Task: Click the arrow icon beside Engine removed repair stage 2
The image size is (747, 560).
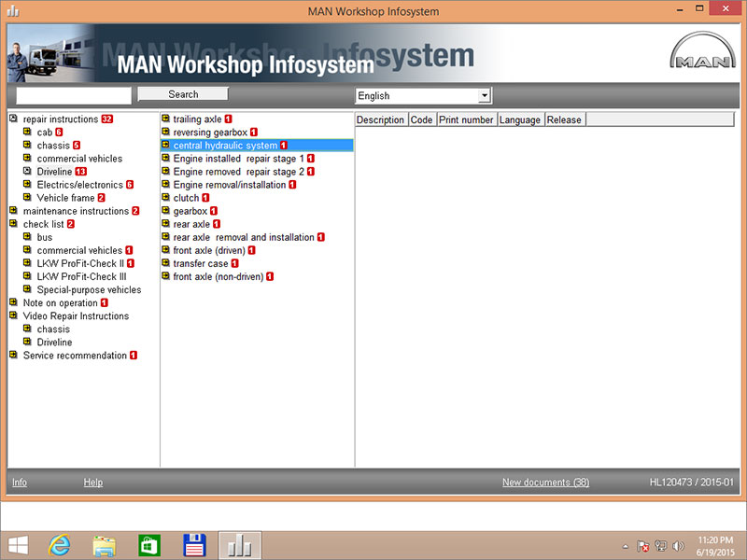Action: click(x=166, y=171)
